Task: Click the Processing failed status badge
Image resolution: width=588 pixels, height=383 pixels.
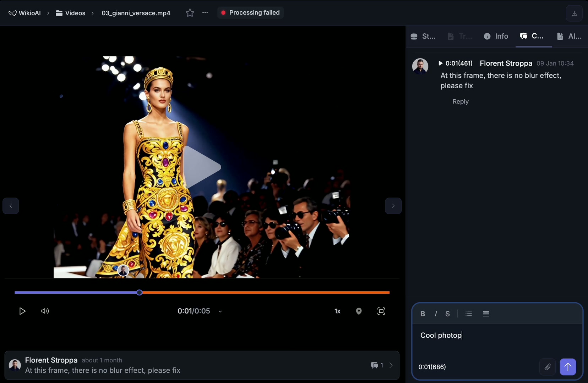Action: pos(250,12)
